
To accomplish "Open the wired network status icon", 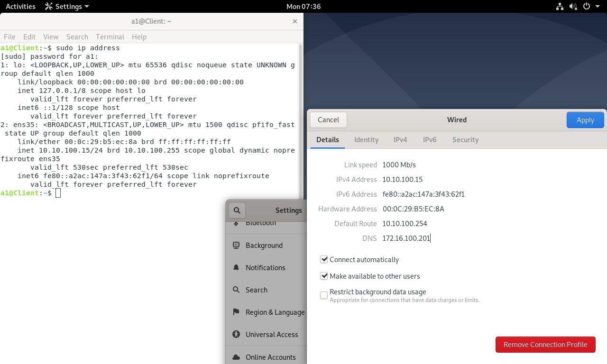I will pyautogui.click(x=560, y=7).
